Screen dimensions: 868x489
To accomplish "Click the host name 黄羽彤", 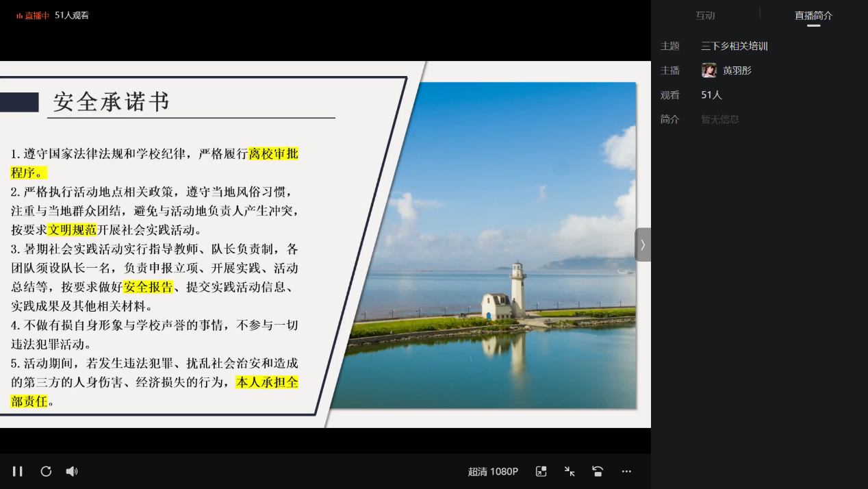I will click(x=737, y=71).
